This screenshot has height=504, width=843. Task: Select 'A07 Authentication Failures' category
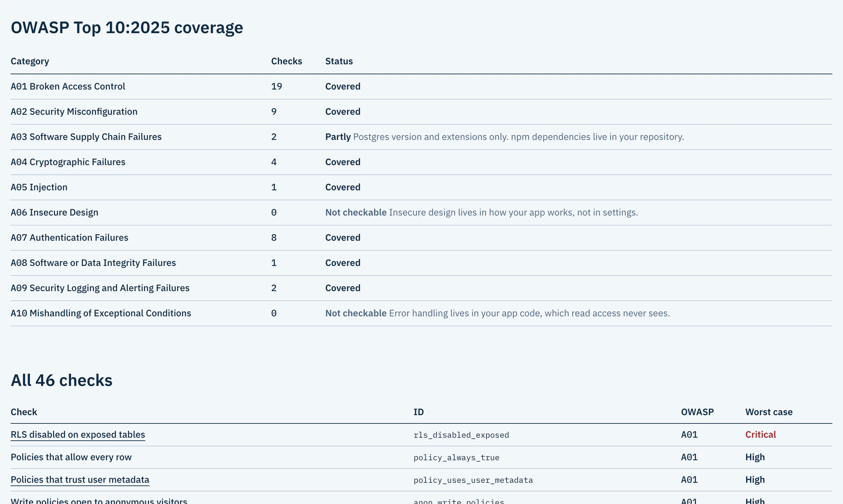(x=69, y=237)
